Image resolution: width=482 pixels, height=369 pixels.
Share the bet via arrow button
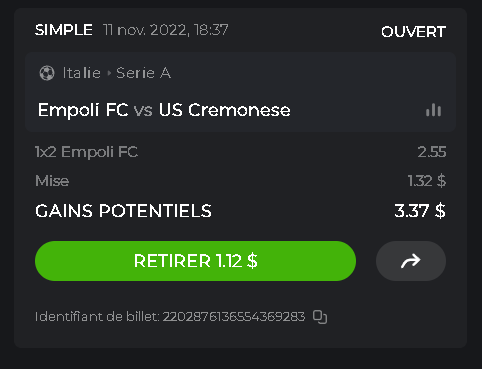[411, 261]
